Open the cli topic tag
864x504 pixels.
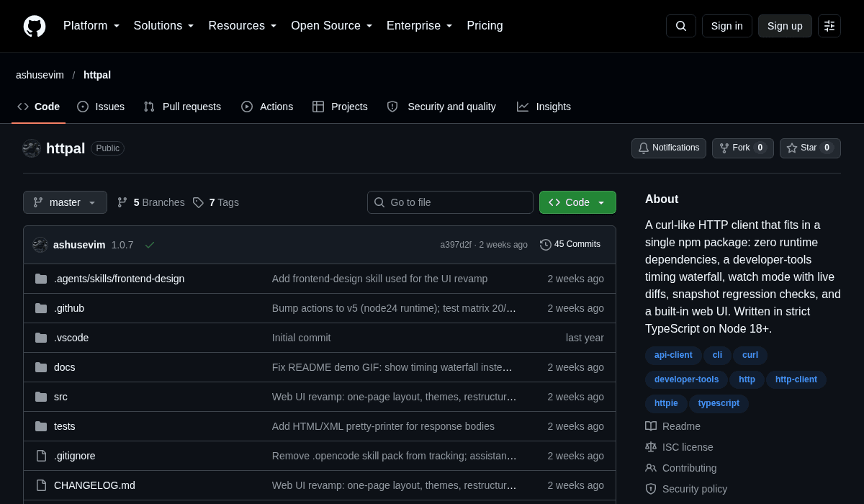click(x=717, y=355)
